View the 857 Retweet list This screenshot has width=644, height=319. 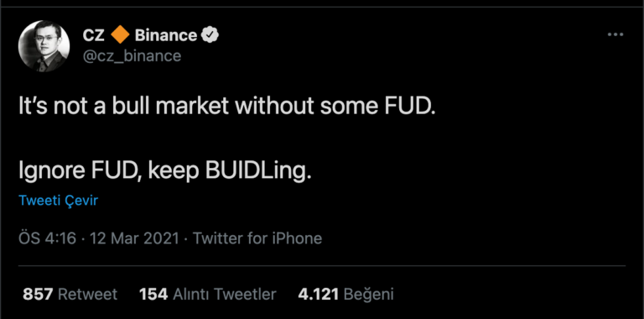70,294
